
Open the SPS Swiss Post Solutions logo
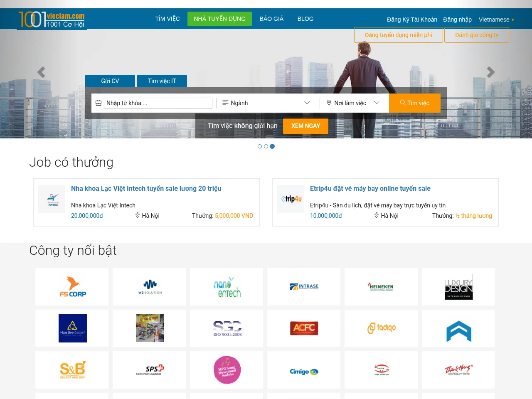149,370
